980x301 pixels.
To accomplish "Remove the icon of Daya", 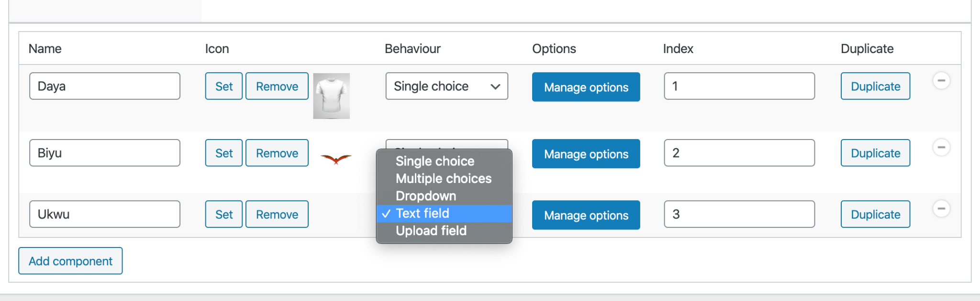I will coord(277,86).
